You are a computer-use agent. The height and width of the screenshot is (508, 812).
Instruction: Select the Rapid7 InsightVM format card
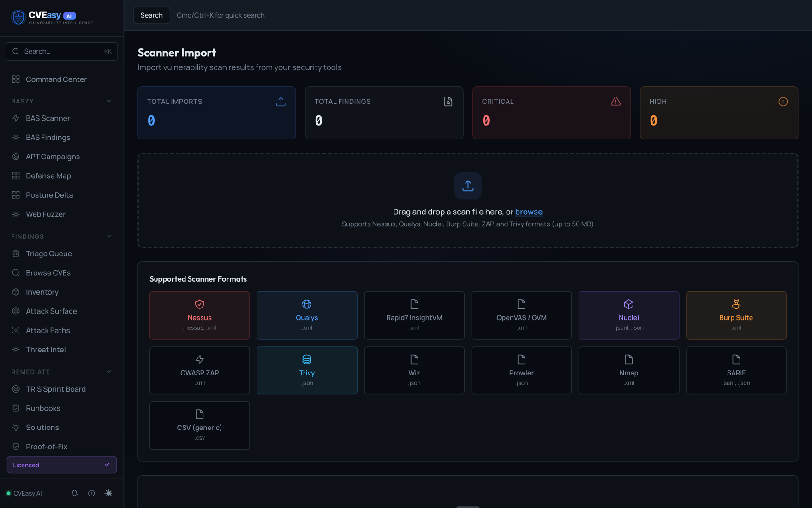(414, 315)
